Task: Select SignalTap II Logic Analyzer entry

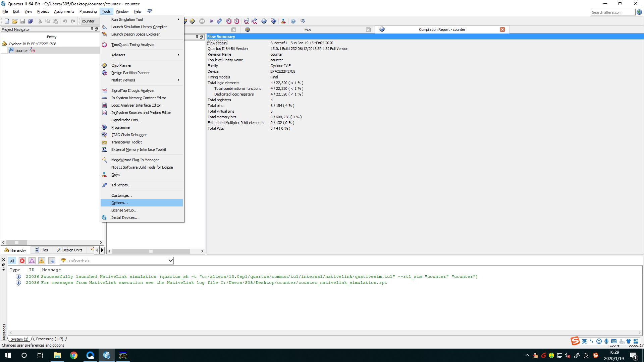Action: tap(142, 90)
